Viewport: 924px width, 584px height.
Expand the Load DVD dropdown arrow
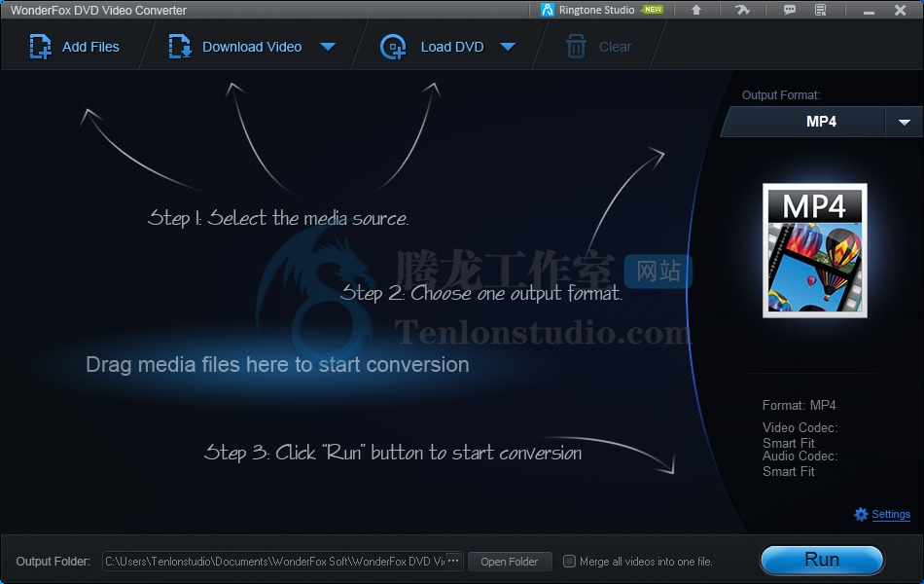point(508,47)
